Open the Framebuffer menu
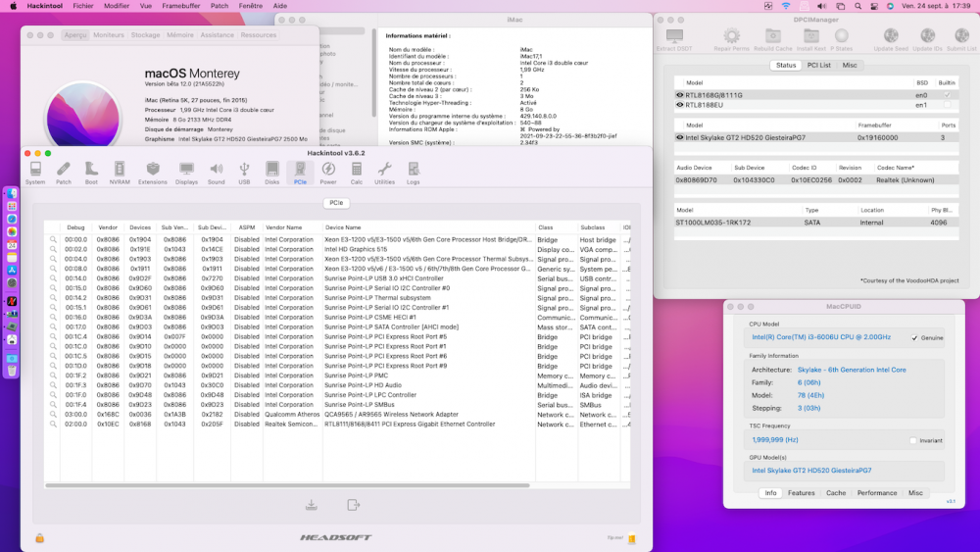 click(x=181, y=6)
